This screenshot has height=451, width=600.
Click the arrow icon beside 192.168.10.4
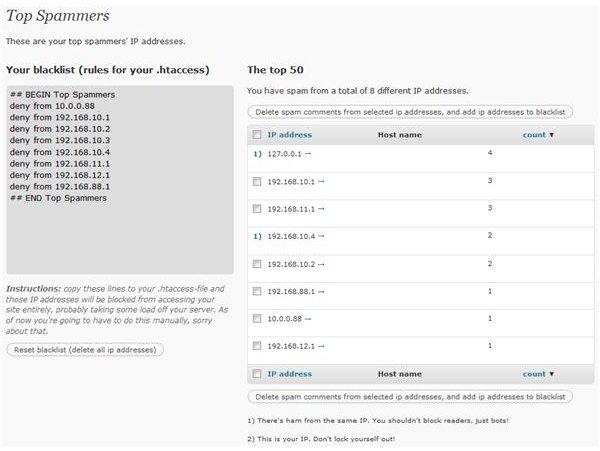tap(321, 236)
